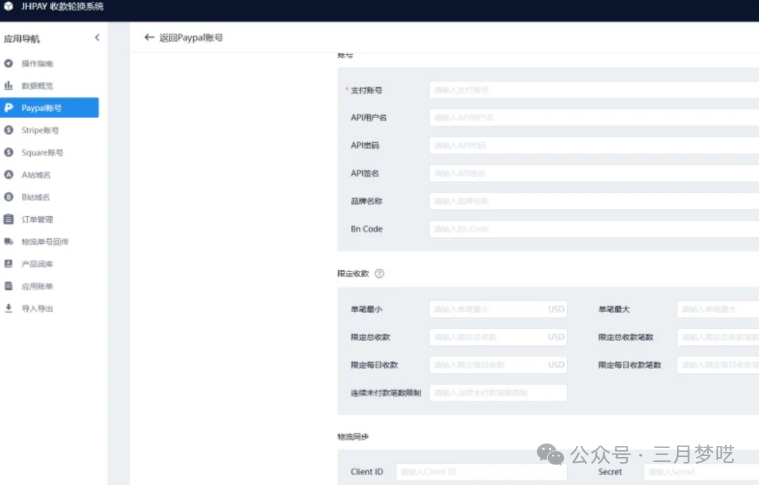Image resolution: width=759 pixels, height=485 pixels.
Task: Click the 数据概览 bar chart icon
Action: point(8,86)
